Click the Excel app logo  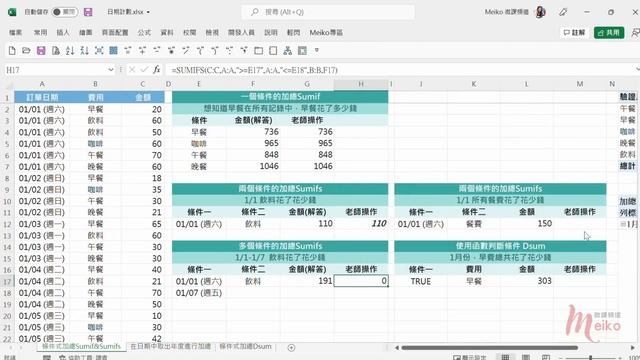[x=12, y=12]
